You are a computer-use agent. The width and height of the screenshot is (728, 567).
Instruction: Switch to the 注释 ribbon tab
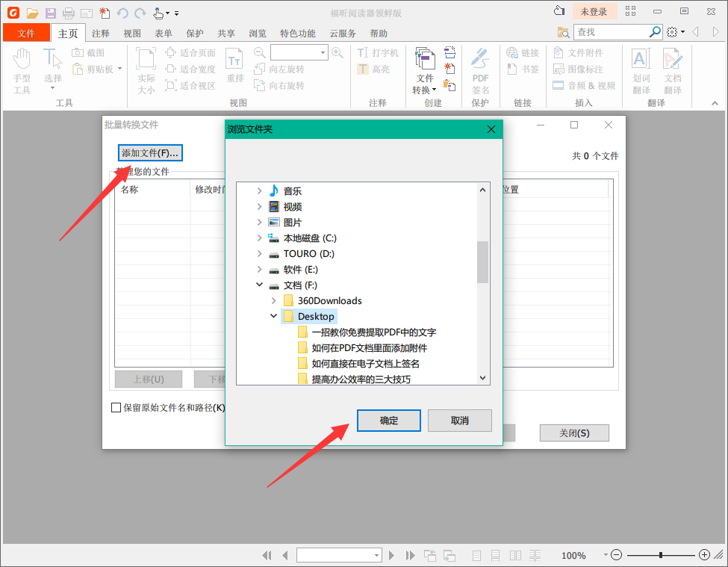pos(101,33)
